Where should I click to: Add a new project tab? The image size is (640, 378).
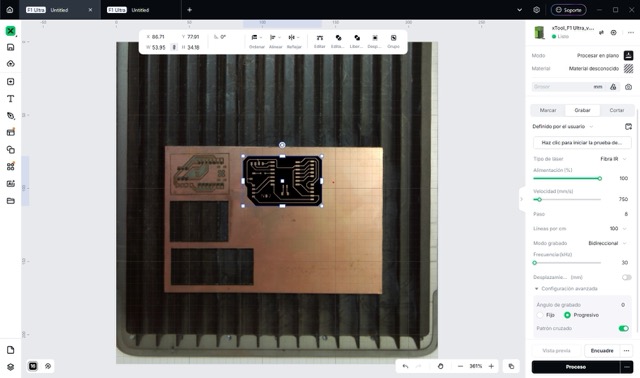click(189, 10)
